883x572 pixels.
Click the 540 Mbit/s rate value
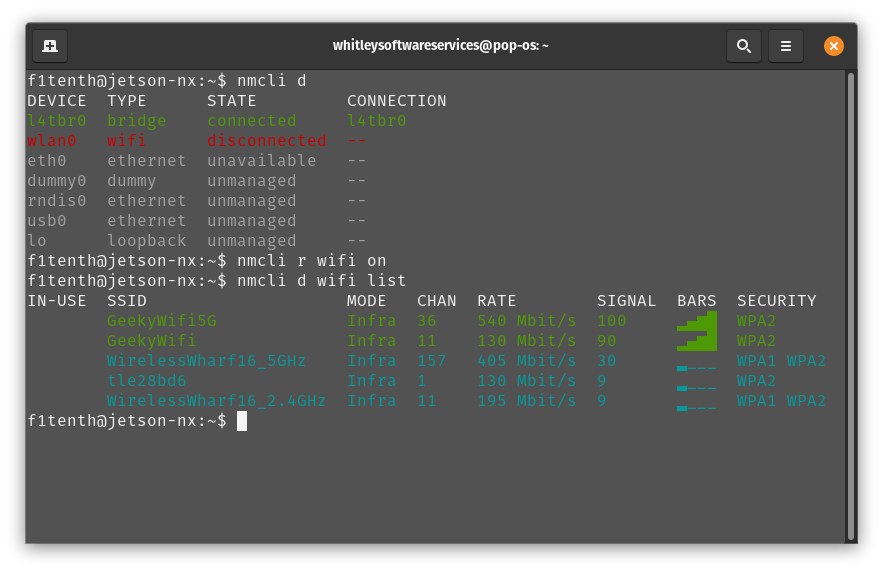coord(527,321)
